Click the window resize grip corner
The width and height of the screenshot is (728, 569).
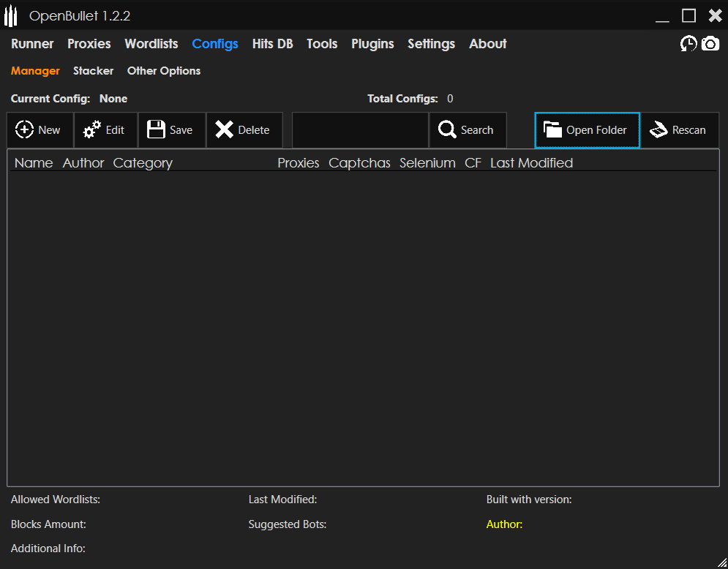722,563
